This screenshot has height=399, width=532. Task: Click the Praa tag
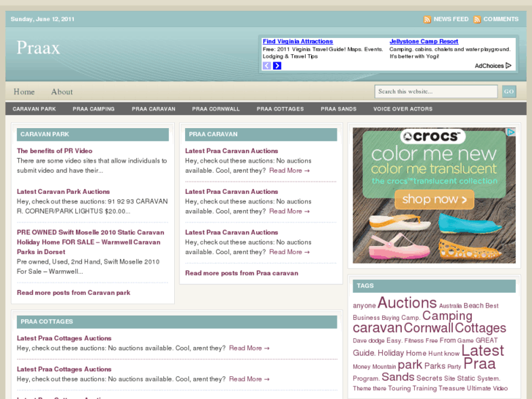tap(479, 364)
